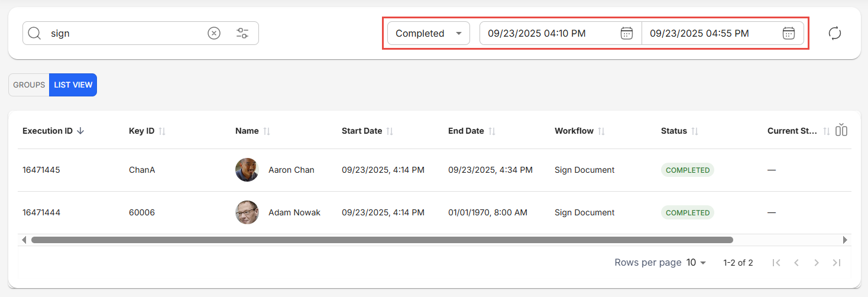Click the Adam Nowak name cell
Viewport: 868px width, 297px height.
tap(294, 212)
